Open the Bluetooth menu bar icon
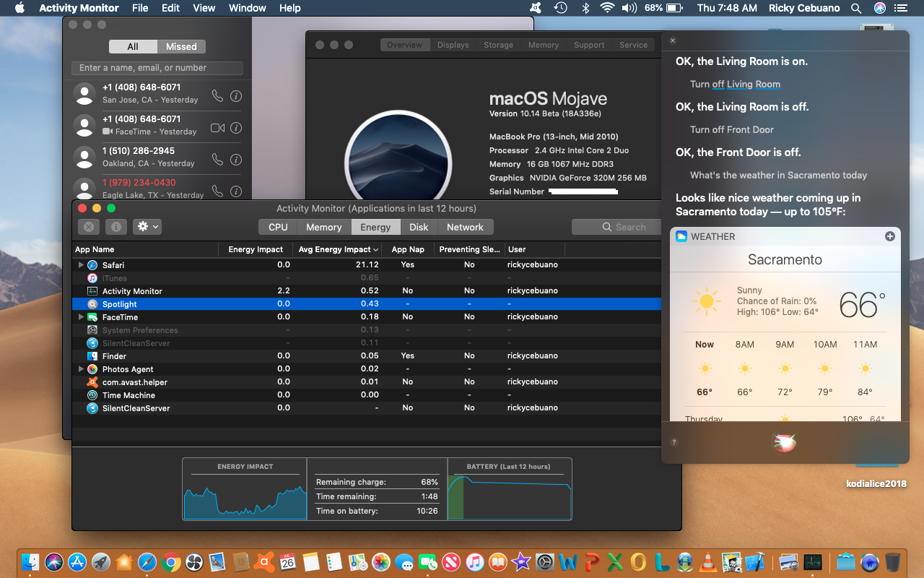The image size is (924, 578). coord(585,8)
